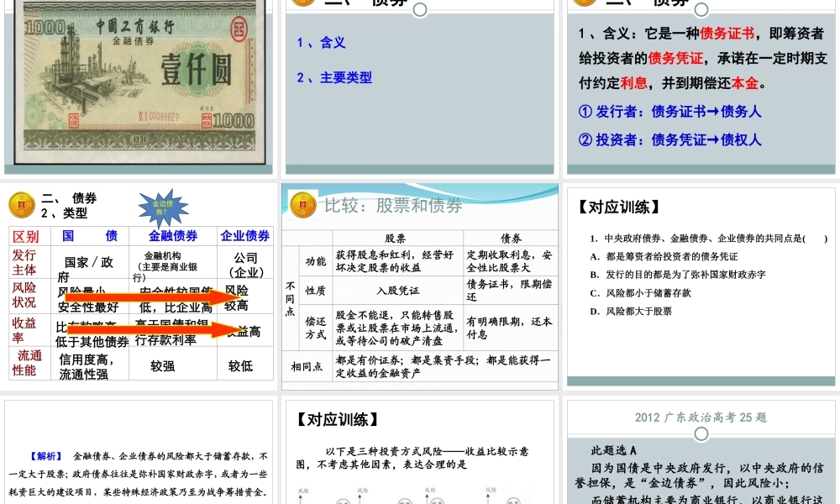The image size is (840, 504).
Task: Click the 性质 row label
Action: 316,291
